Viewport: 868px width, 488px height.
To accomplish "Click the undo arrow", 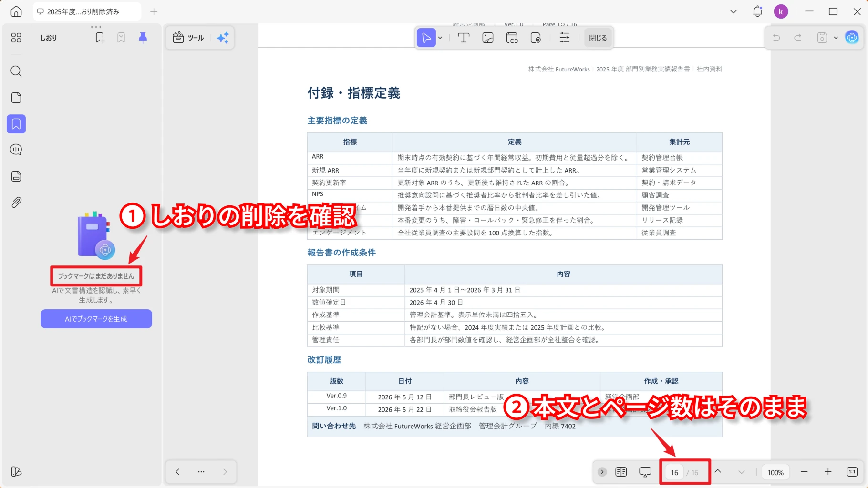I will (x=776, y=38).
